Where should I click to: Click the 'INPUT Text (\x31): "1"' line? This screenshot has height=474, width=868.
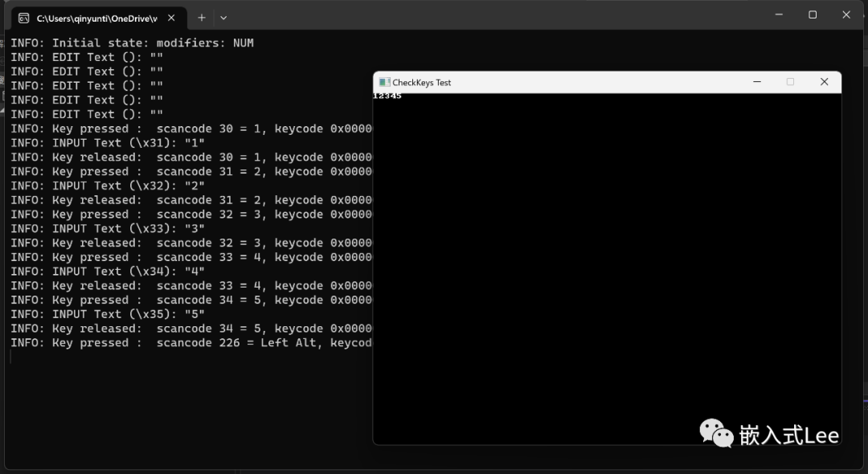tap(108, 143)
